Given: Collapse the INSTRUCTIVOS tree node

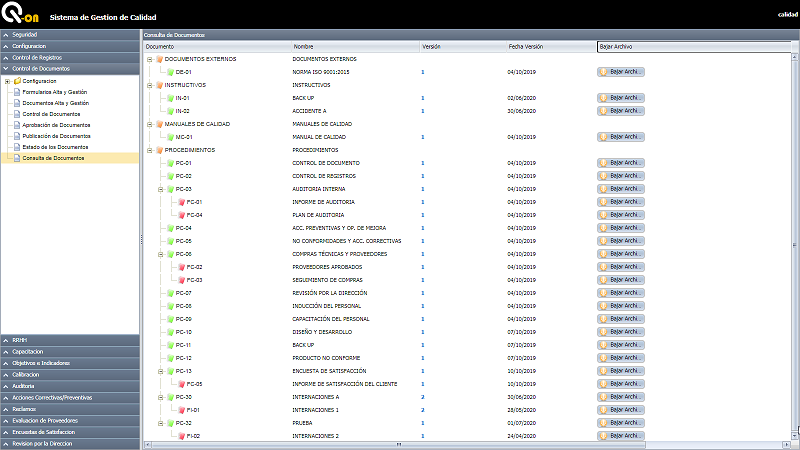Looking at the screenshot, I should [148, 85].
